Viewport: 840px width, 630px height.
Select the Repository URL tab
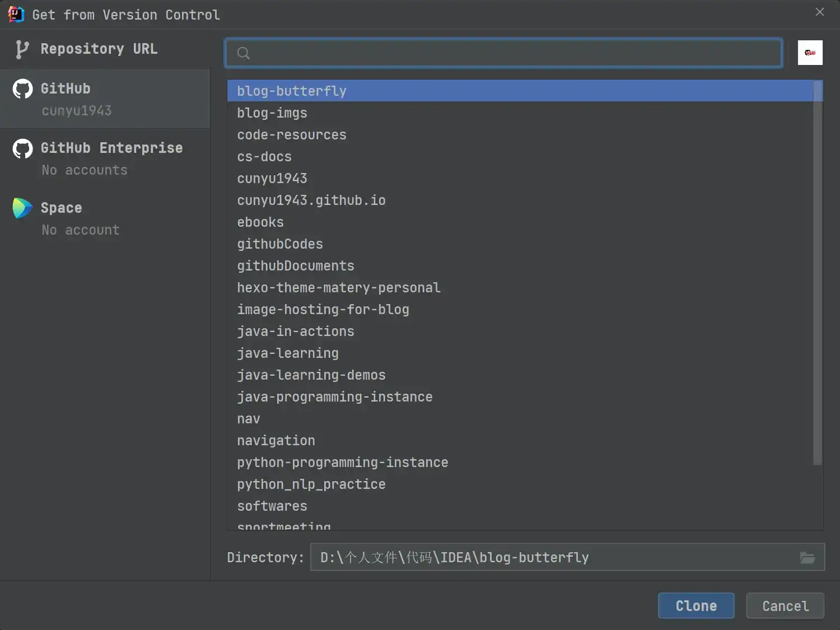tap(99, 49)
